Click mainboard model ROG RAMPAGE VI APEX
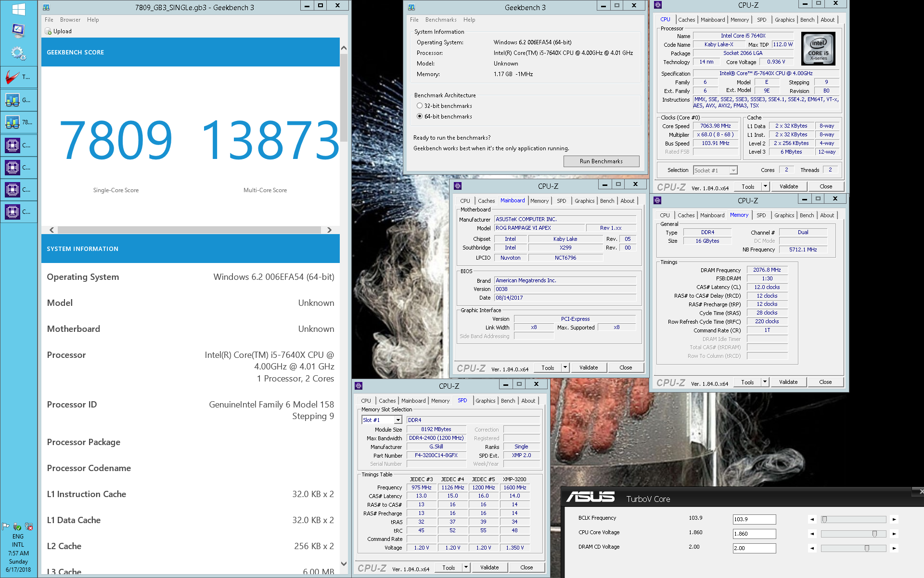The height and width of the screenshot is (578, 924). (539, 228)
